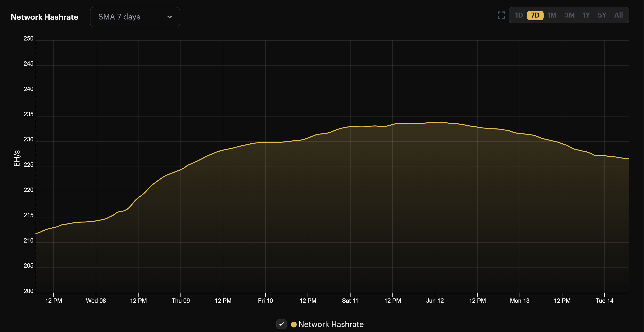
Task: Switch to the 1Y view
Action: click(586, 15)
